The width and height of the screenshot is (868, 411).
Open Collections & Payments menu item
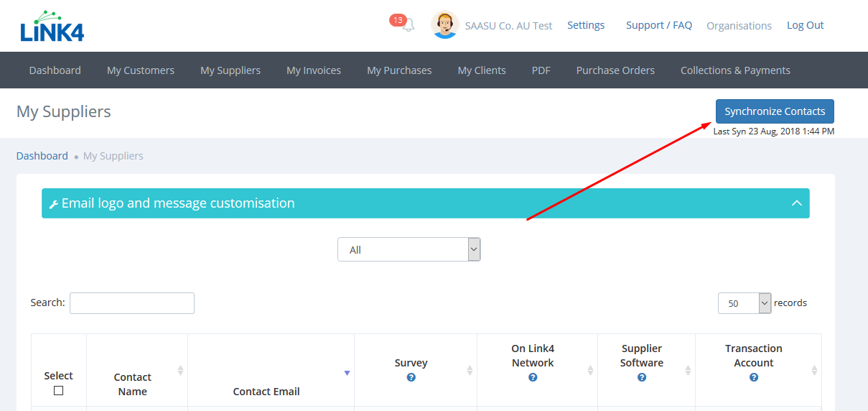pos(735,70)
